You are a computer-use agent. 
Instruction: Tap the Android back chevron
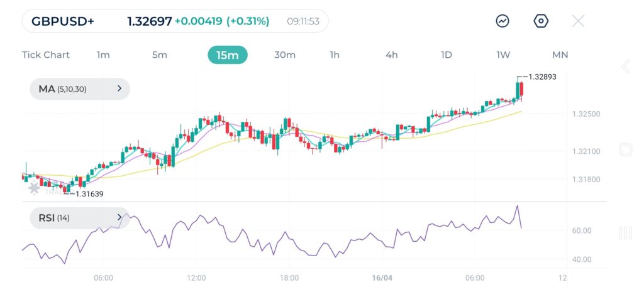625,67
